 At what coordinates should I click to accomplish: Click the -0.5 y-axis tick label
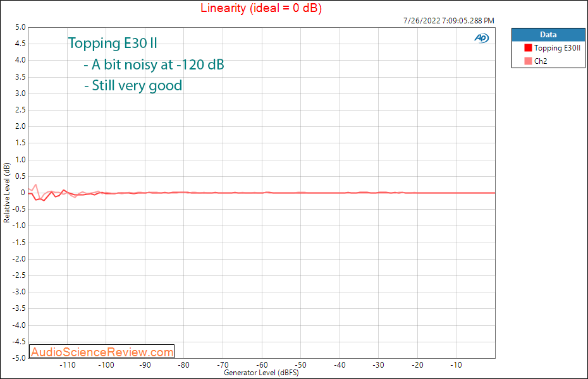(19, 209)
